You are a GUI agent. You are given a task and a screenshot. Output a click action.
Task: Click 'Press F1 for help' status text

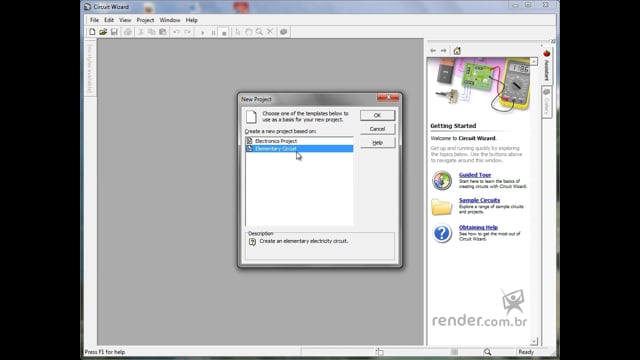(104, 352)
